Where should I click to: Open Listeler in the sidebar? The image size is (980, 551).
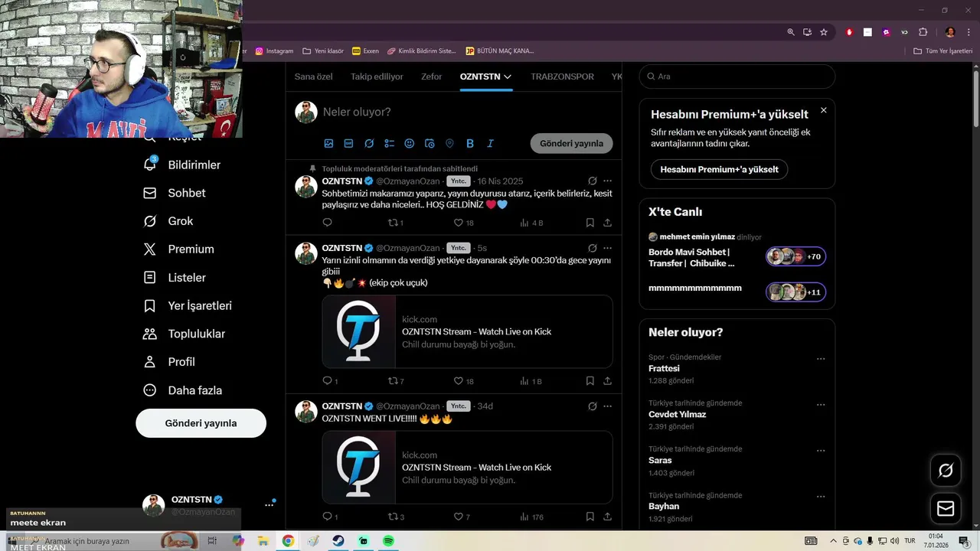pyautogui.click(x=175, y=277)
